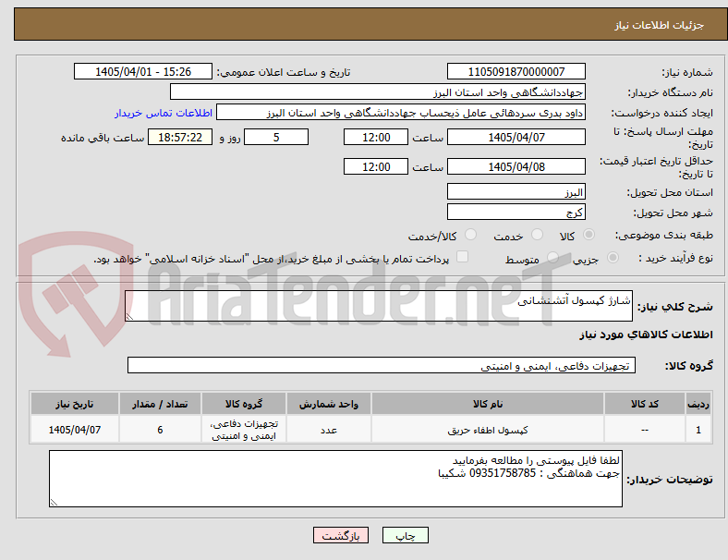
Task: Click the نام کالا column header
Action: coord(488,404)
